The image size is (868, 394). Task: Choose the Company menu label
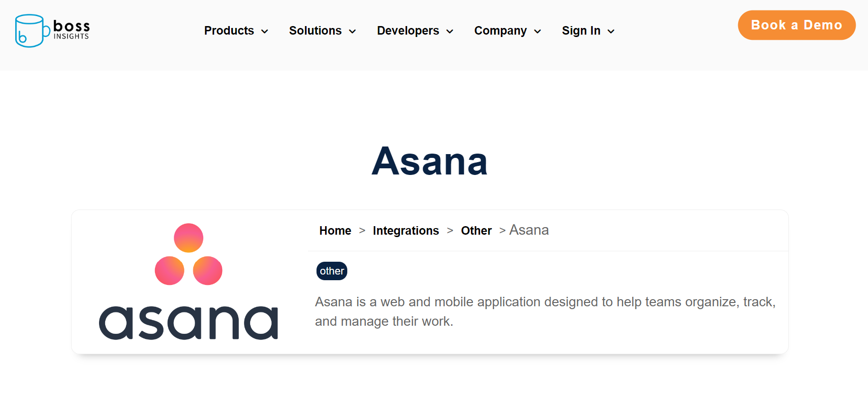[500, 31]
